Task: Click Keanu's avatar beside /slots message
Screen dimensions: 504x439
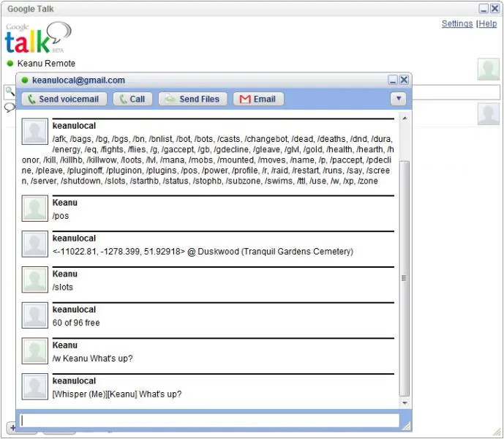Action: pos(34,279)
